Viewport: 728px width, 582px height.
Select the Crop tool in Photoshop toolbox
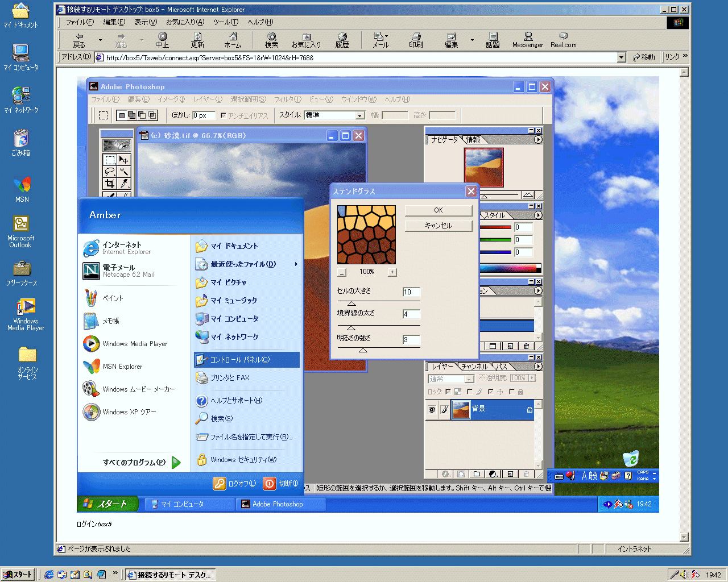(x=110, y=184)
